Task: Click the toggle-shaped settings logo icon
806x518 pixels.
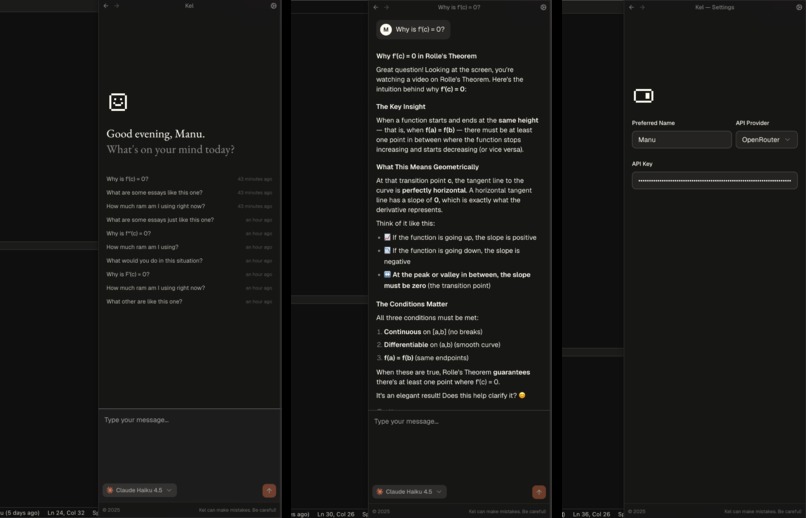Action: [644, 96]
